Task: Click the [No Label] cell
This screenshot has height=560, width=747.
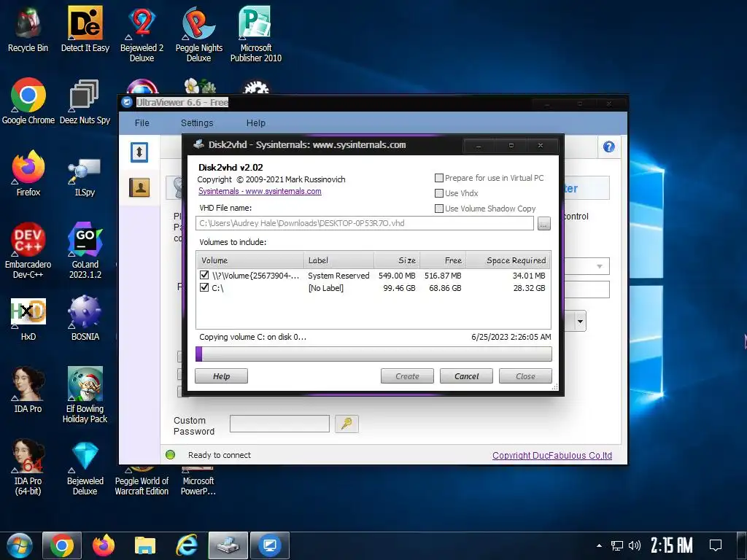Action: 325,287
